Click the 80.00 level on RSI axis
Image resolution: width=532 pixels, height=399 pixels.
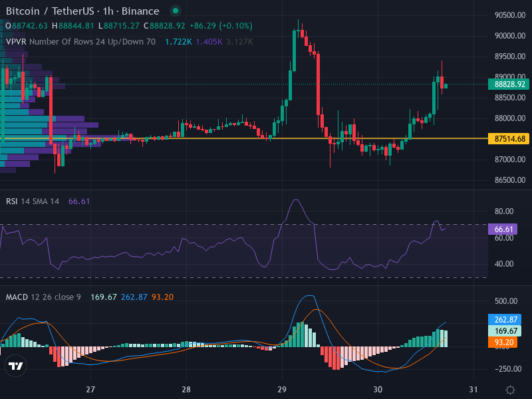tap(505, 211)
